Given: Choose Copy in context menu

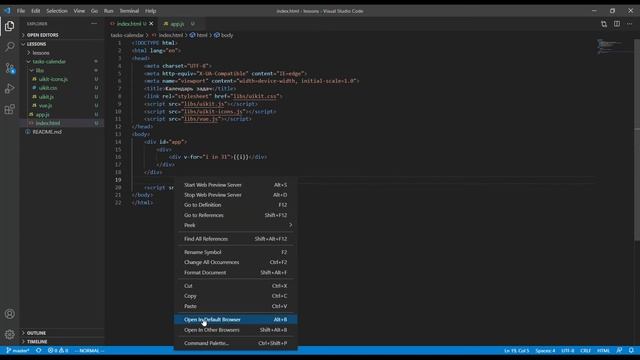Looking at the screenshot, I should click(x=236, y=296).
